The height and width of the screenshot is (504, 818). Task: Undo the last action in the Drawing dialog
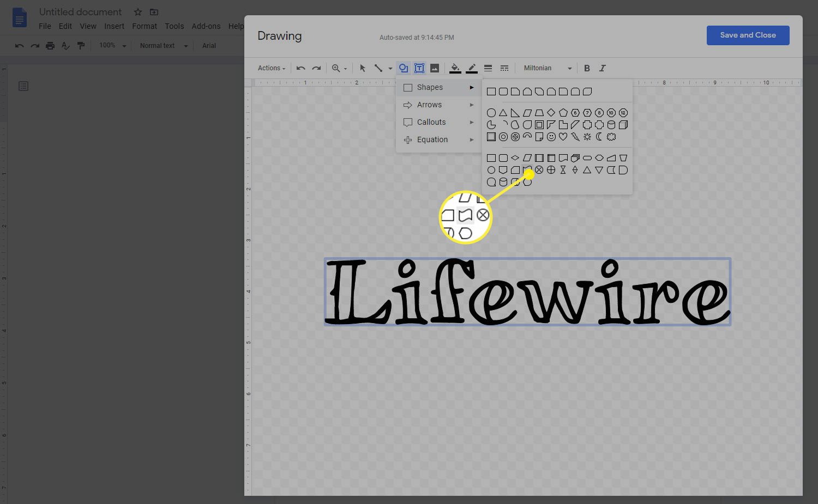[300, 68]
